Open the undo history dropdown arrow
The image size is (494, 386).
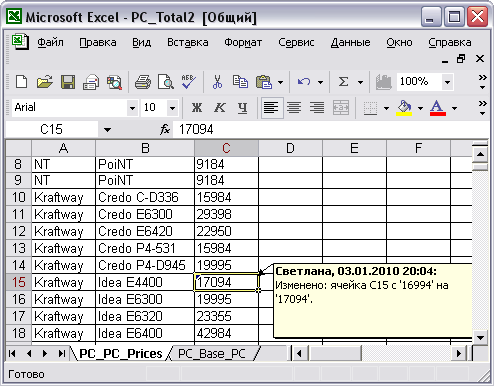pyautogui.click(x=320, y=82)
